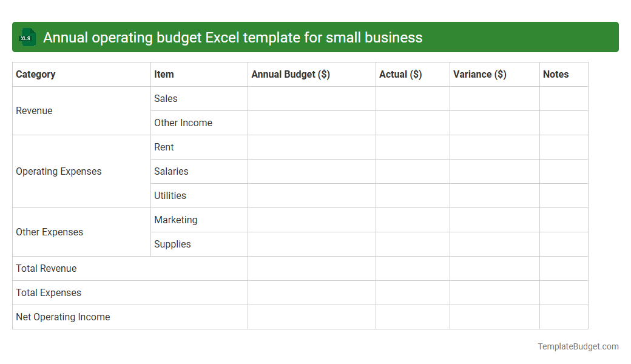This screenshot has width=631, height=364.
Task: Select the Variance ($) header
Action: pyautogui.click(x=479, y=74)
